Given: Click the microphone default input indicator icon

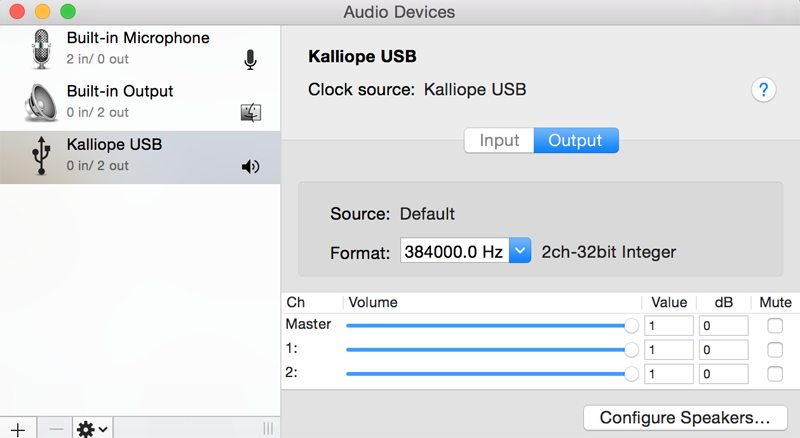Looking at the screenshot, I should (x=250, y=60).
